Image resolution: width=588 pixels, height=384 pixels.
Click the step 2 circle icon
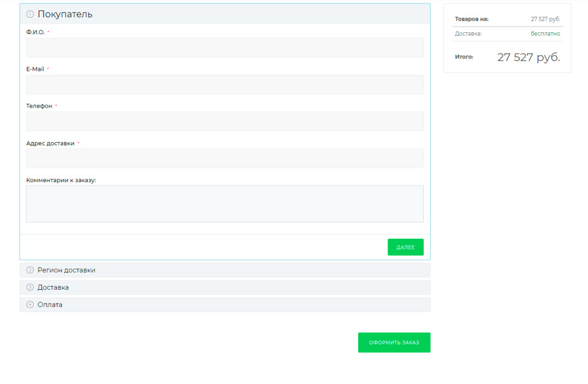tap(30, 270)
